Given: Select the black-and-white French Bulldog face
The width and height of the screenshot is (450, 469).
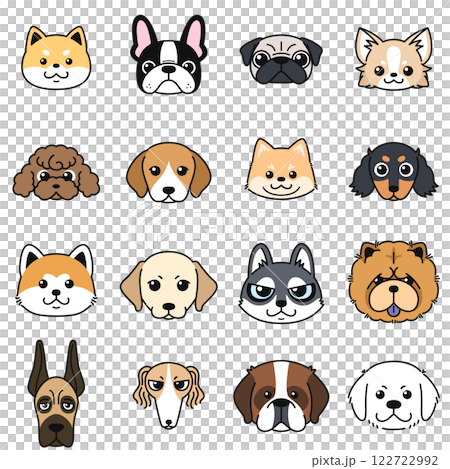Looking at the screenshot, I should 168,55.
